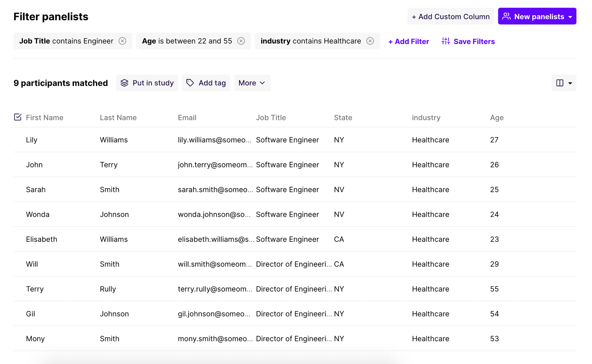592x364 pixels.
Task: Click the 9 participants matched count
Action: coord(60,83)
